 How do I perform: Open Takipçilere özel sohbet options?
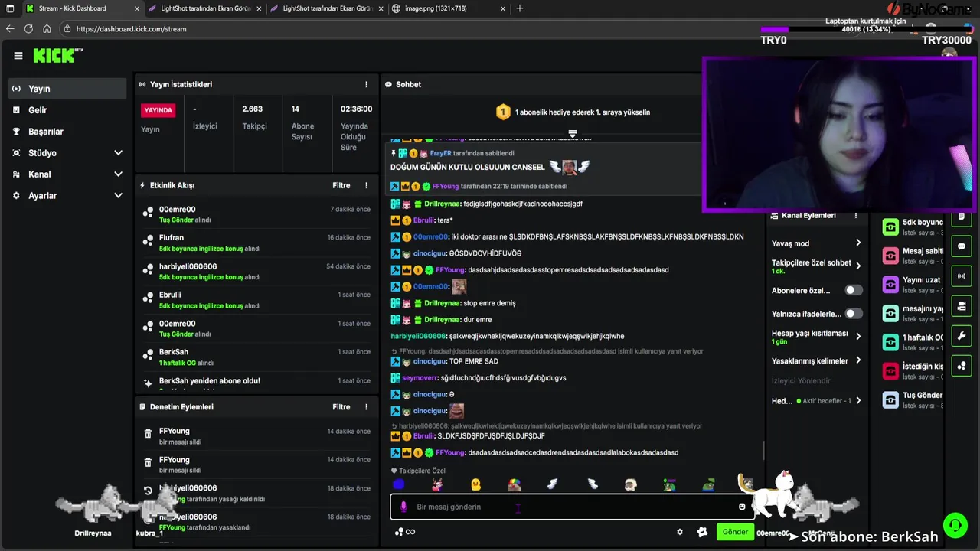(816, 266)
